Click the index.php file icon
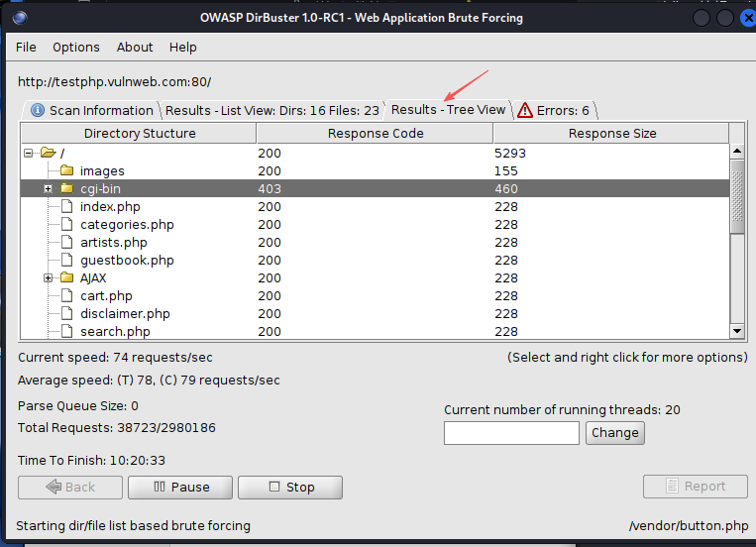 (x=67, y=206)
